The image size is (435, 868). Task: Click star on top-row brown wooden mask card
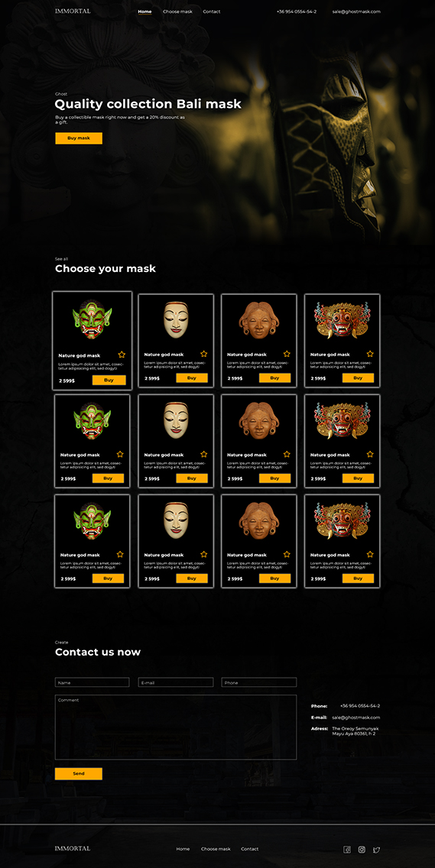click(x=287, y=354)
